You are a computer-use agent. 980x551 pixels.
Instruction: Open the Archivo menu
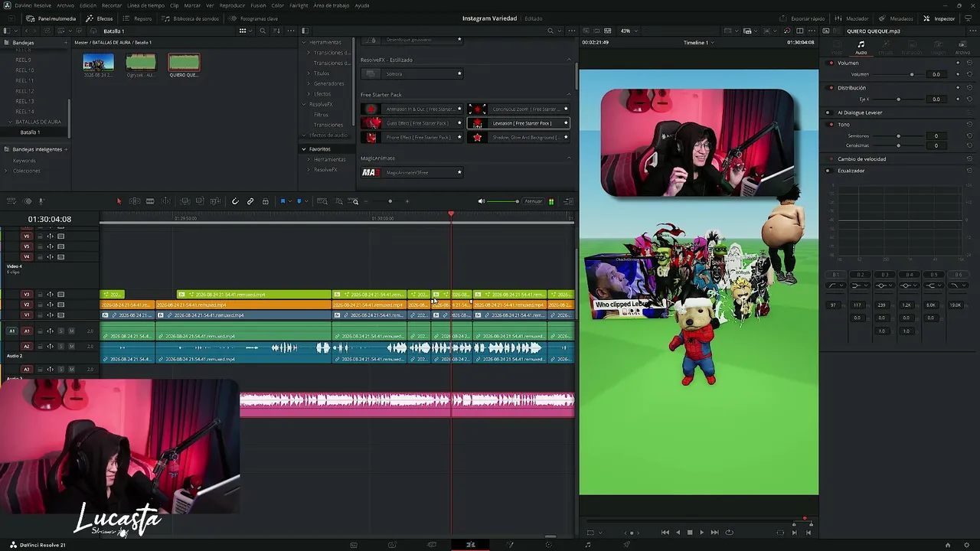(x=66, y=5)
